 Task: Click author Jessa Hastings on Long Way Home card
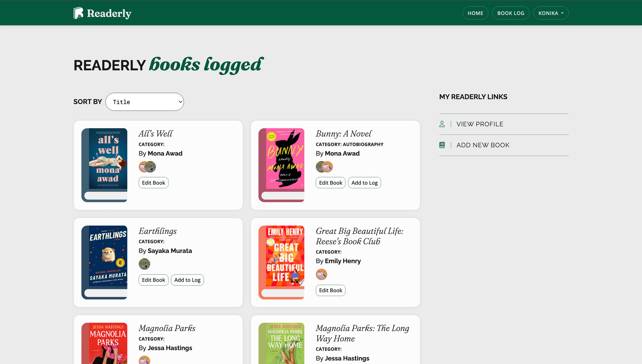click(x=347, y=358)
